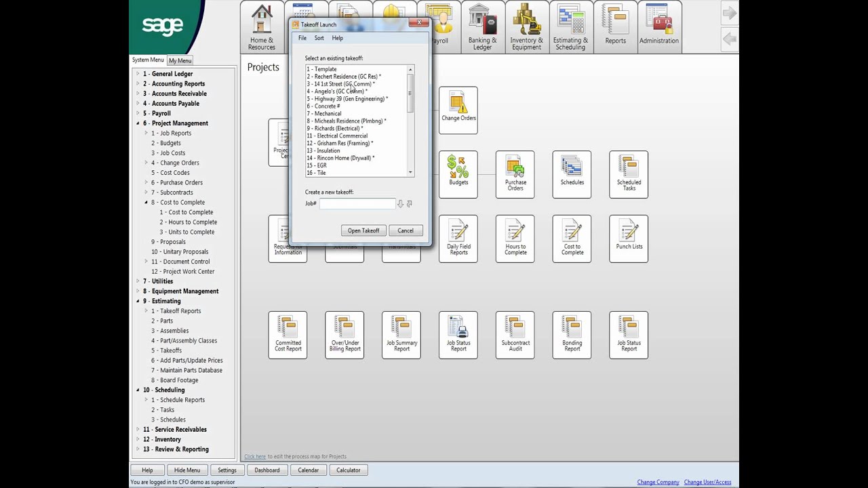Open the Sort menu in Takeoff Launch
Viewport: 868px width, 488px height.
pyautogui.click(x=319, y=38)
